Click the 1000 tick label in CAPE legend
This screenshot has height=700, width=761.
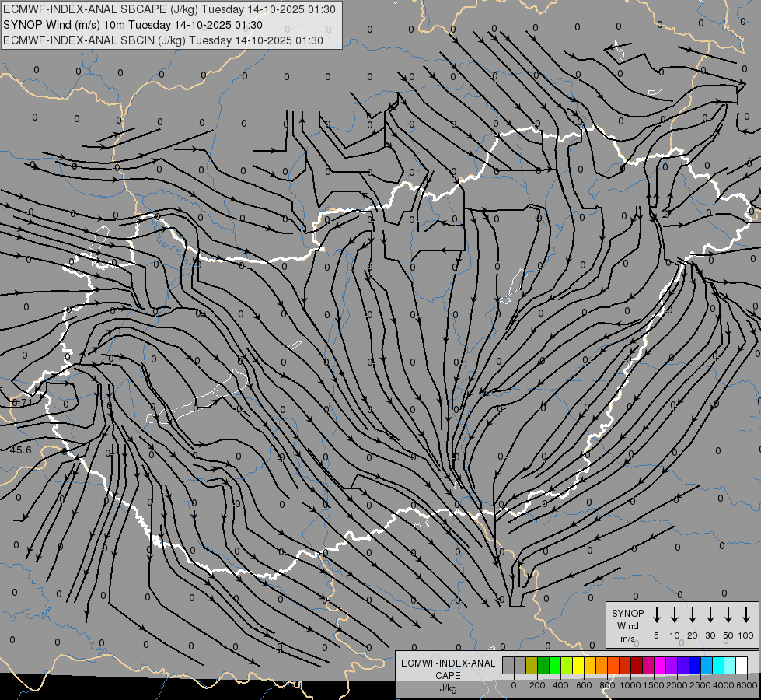tap(630, 685)
